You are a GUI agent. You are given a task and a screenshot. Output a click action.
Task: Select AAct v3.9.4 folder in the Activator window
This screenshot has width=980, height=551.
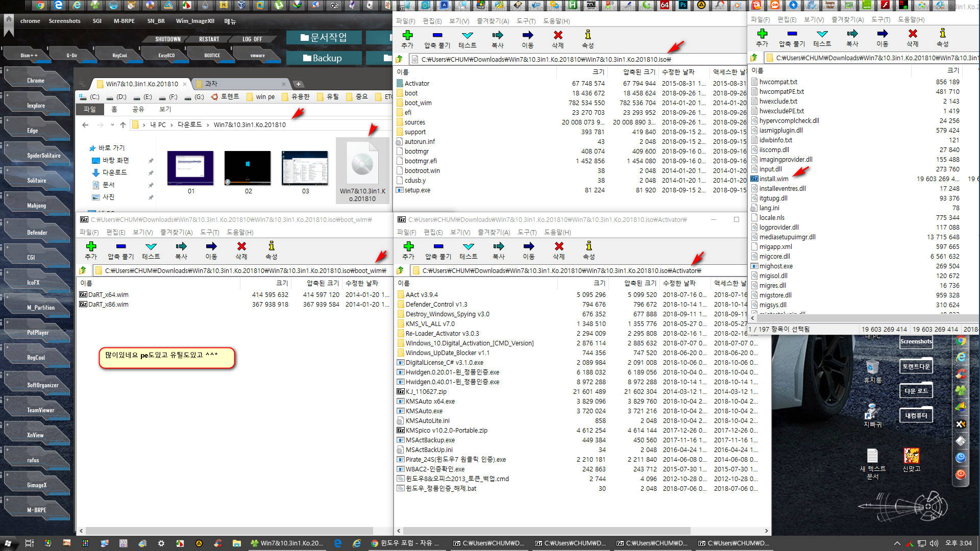[x=421, y=295]
